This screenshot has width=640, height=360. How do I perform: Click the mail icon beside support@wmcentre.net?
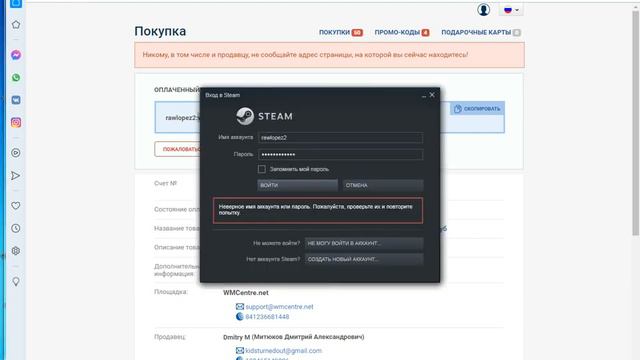pos(240,307)
